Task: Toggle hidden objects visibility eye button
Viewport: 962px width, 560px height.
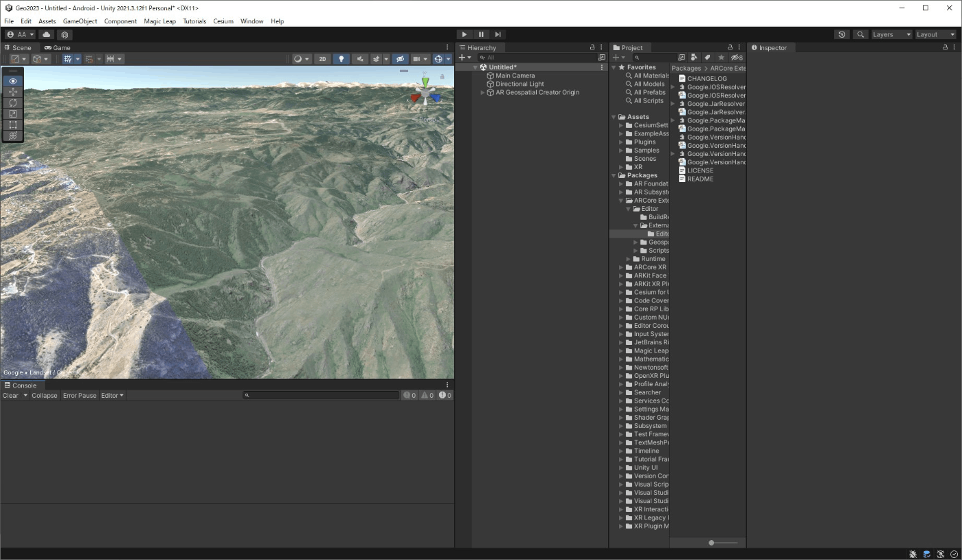Action: 400,59
